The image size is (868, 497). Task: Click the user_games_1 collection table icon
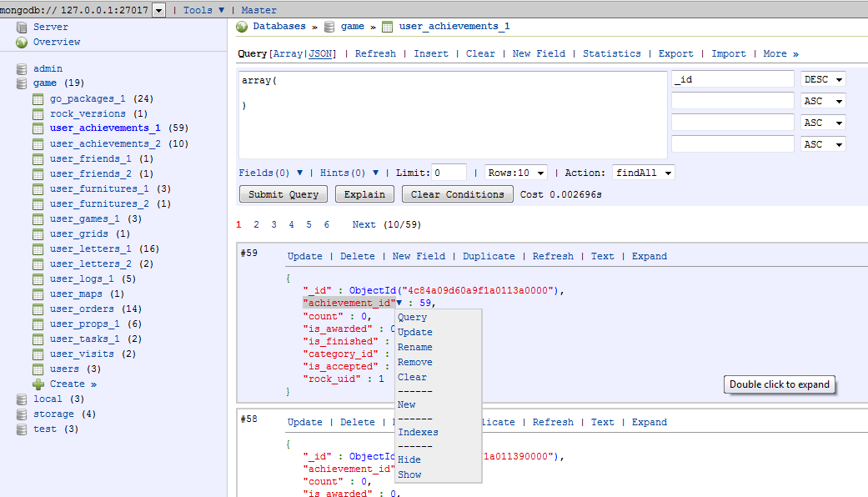[x=37, y=218]
